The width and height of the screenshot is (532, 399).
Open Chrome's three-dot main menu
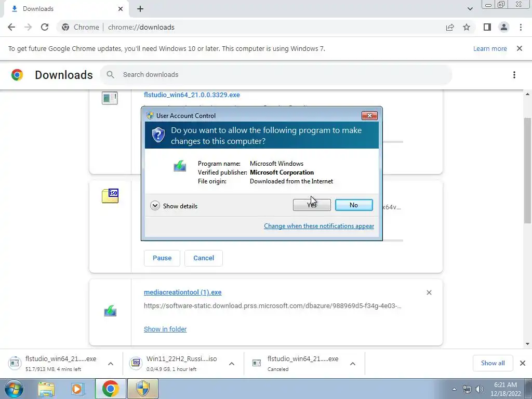[521, 27]
